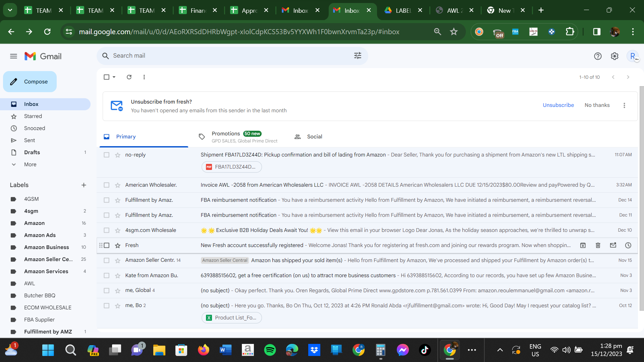Image resolution: width=644 pixels, height=362 pixels.
Task: Open Dropbox from the taskbar
Action: pos(314,350)
